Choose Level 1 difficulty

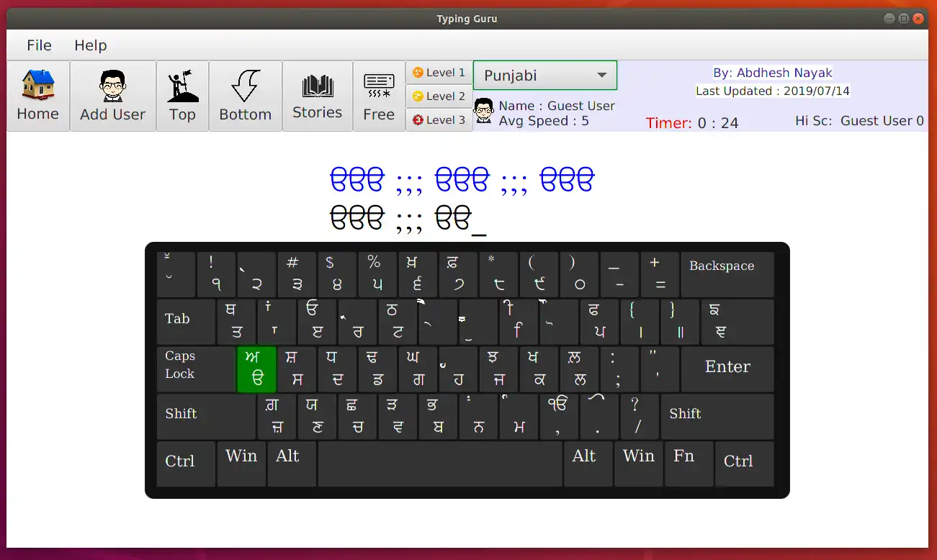[439, 73]
